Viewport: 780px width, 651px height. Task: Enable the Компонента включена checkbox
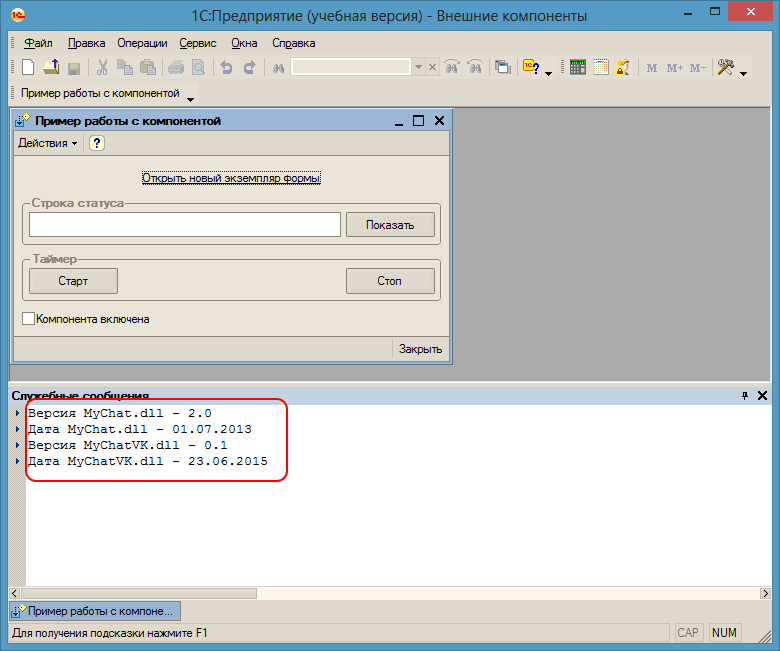pos(28,319)
